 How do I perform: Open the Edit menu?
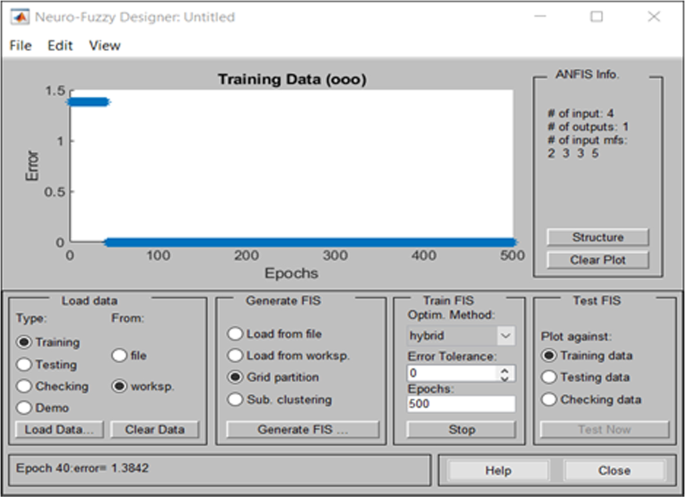(60, 45)
